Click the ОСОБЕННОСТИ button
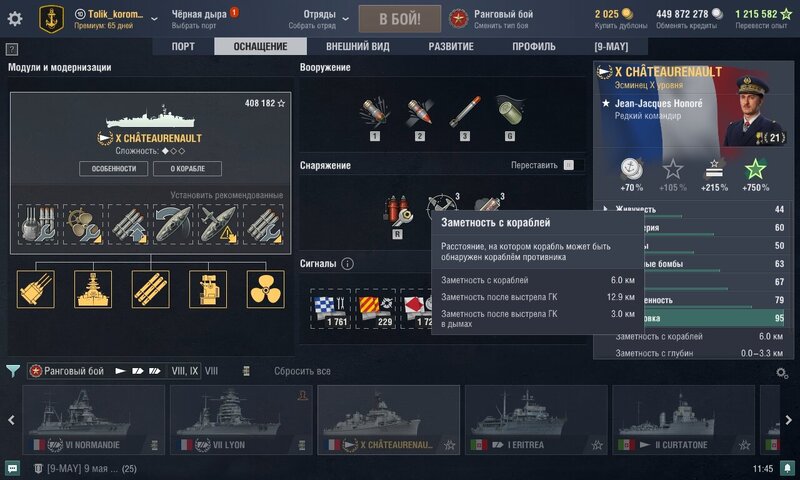800x480 pixels. tap(114, 169)
